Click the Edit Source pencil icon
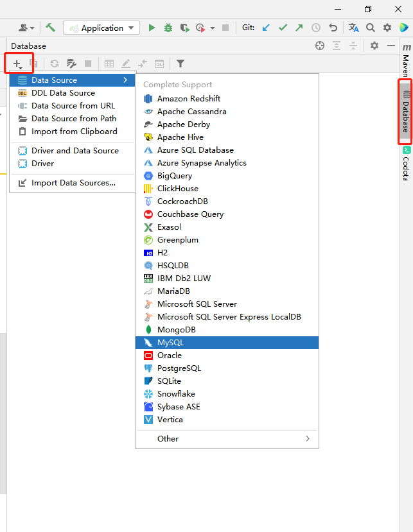Viewport: 413px width, 532px height. [126, 64]
